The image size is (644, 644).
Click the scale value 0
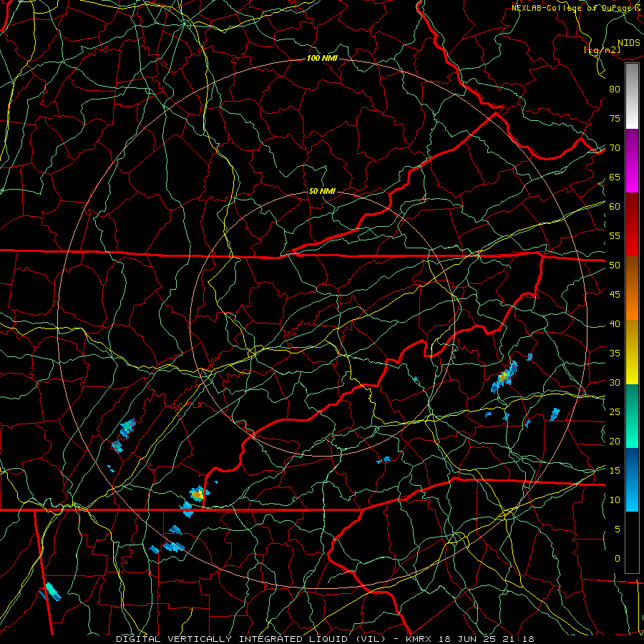click(x=618, y=559)
